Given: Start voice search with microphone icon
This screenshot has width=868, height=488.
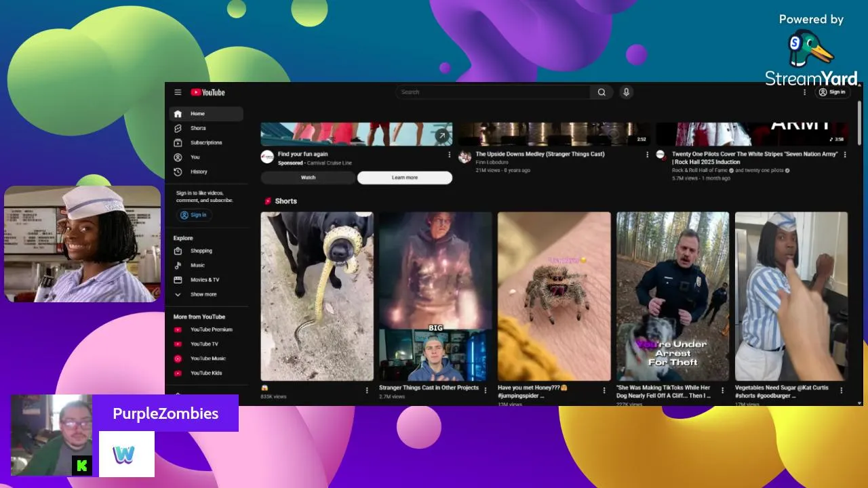Looking at the screenshot, I should 626,92.
